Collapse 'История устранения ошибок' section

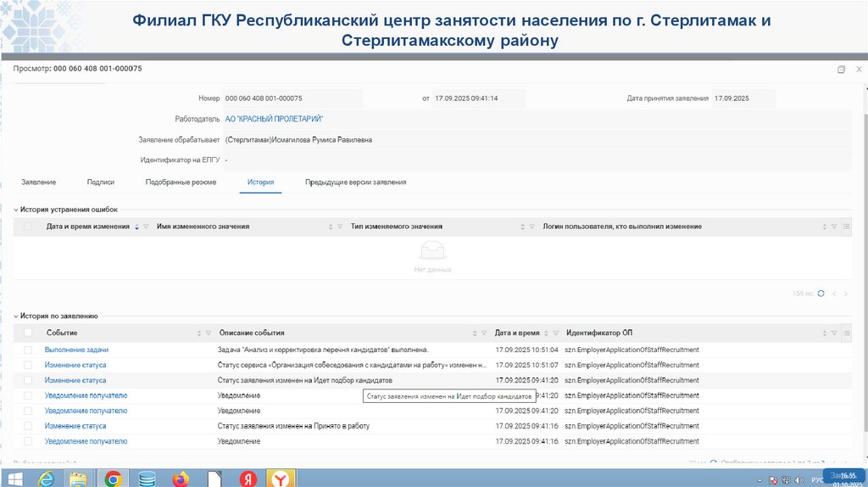pyautogui.click(x=16, y=210)
